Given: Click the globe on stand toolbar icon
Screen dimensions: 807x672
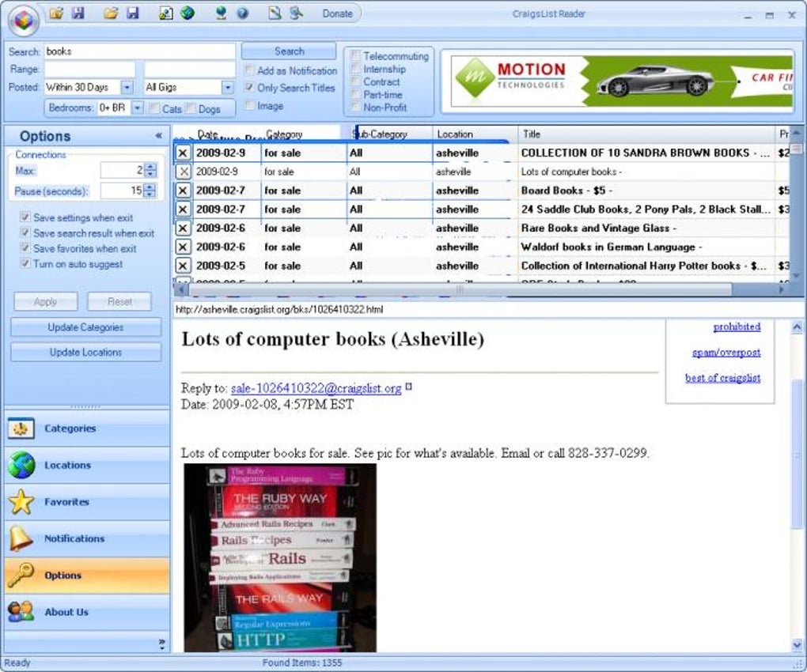Looking at the screenshot, I should pyautogui.click(x=221, y=13).
